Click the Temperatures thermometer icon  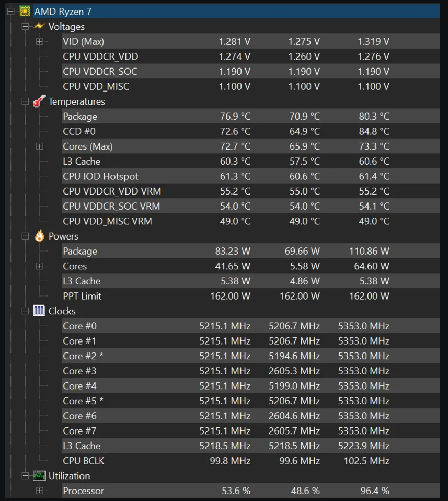pos(39,101)
